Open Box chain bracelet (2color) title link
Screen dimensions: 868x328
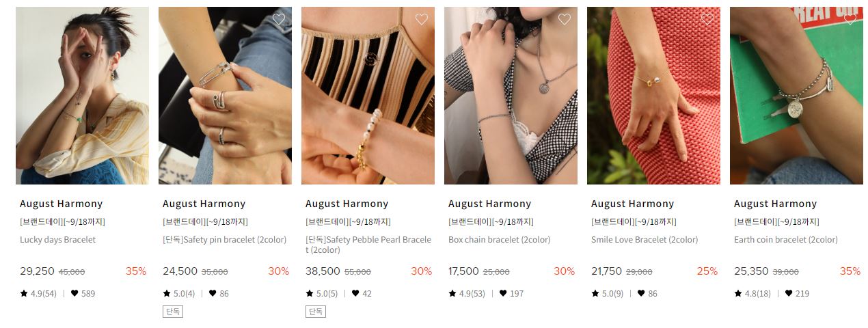click(x=499, y=240)
